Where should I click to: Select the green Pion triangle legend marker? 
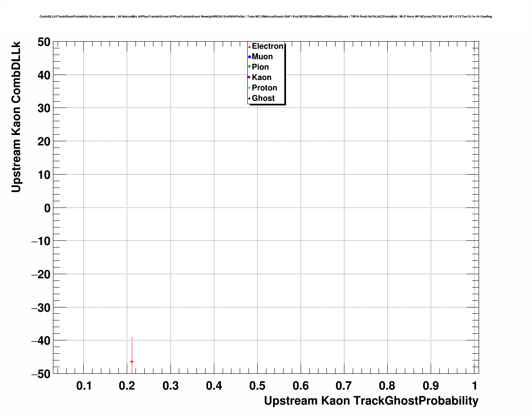tap(249, 67)
